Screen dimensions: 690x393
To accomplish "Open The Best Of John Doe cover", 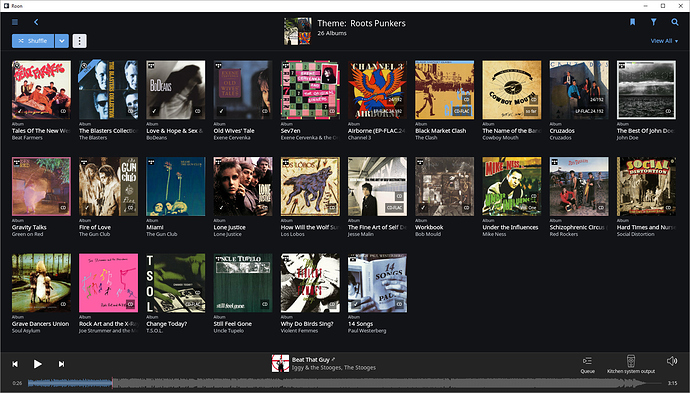I will coord(646,90).
